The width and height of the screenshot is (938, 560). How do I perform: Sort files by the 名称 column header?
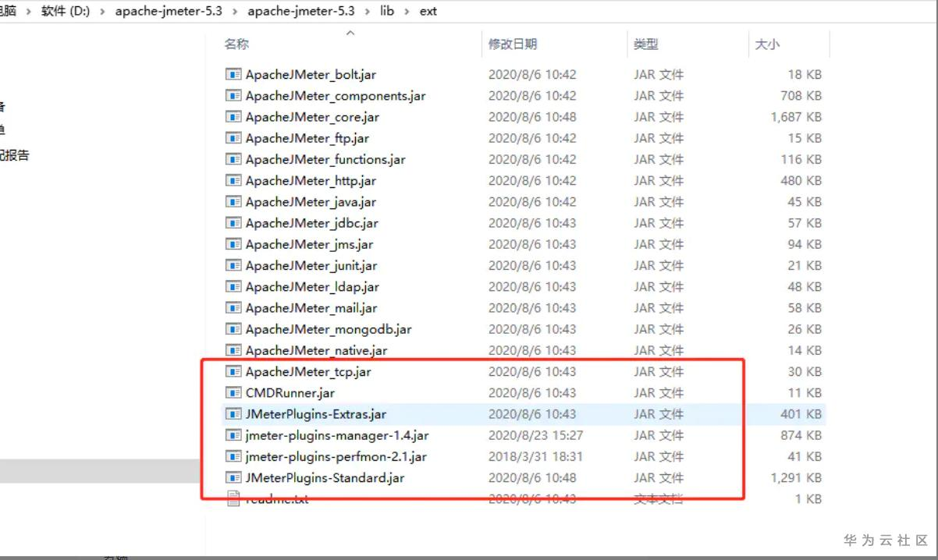236,44
